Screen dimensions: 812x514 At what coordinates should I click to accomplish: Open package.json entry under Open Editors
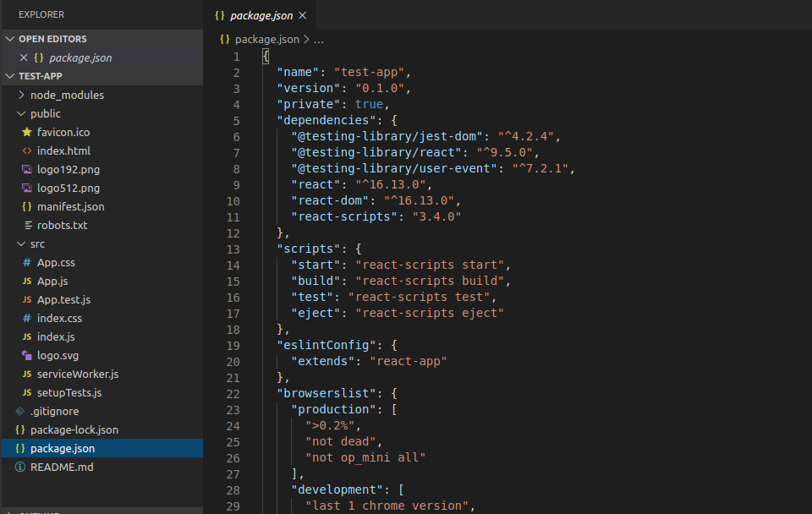[x=80, y=57]
